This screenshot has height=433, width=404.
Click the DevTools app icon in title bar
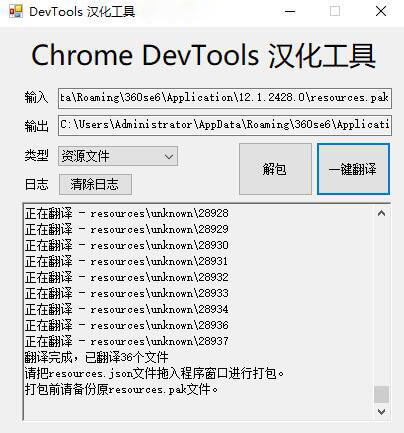(x=16, y=12)
